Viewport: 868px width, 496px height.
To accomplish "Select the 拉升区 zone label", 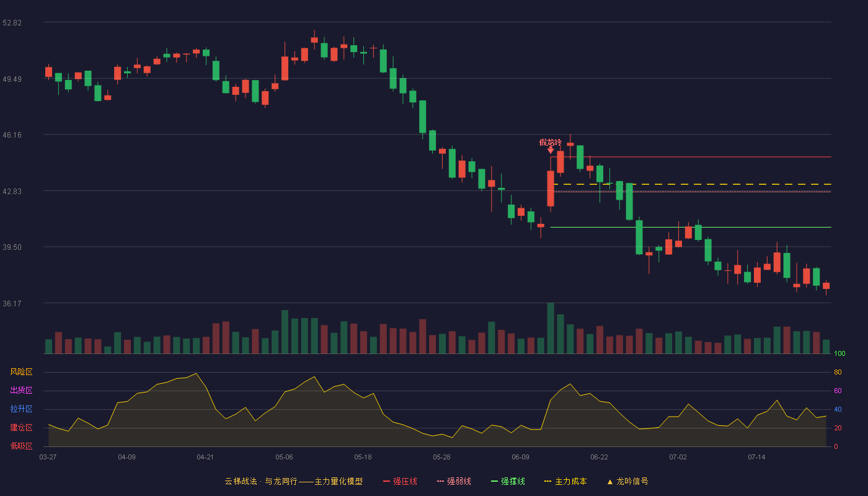I will [x=21, y=409].
